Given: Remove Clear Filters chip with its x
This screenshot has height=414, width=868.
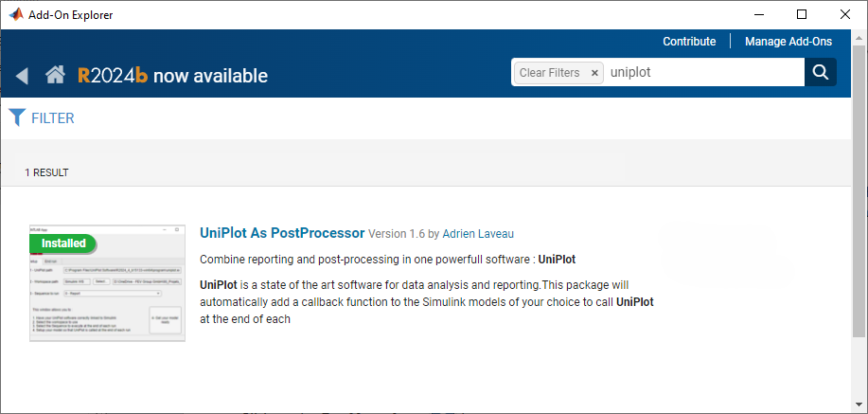Looking at the screenshot, I should click(x=594, y=73).
